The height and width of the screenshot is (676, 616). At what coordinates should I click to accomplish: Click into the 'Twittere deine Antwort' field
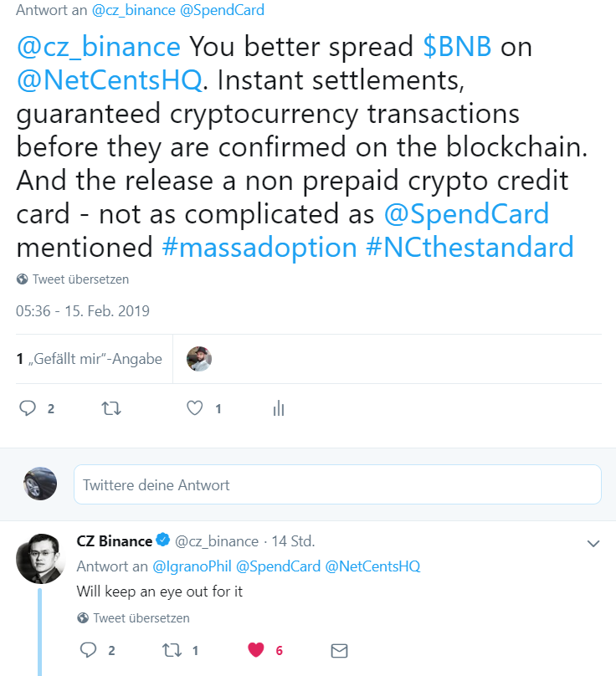coord(337,484)
